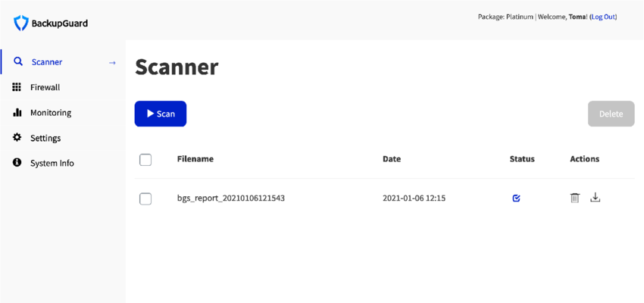This screenshot has width=644, height=303.
Task: Download the bgs_report_20210106121543 report
Action: pyautogui.click(x=596, y=198)
